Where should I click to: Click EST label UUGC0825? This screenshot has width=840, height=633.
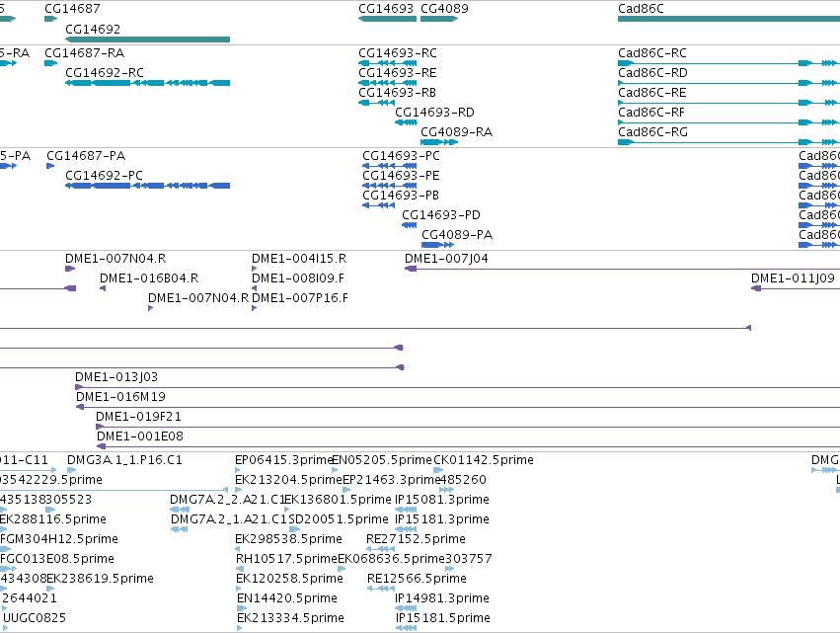click(35, 618)
